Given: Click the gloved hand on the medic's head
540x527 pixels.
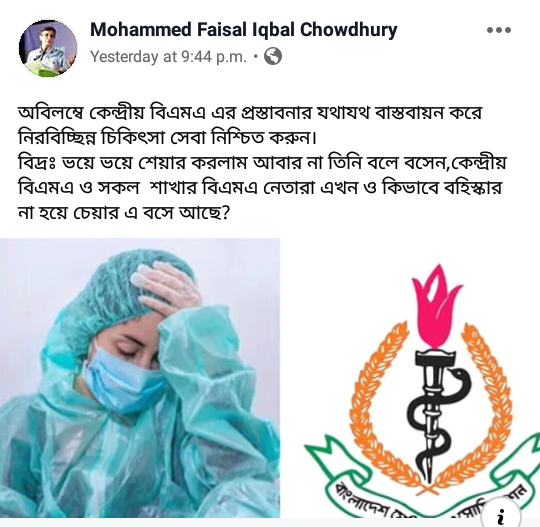Looking at the screenshot, I should tap(165, 286).
